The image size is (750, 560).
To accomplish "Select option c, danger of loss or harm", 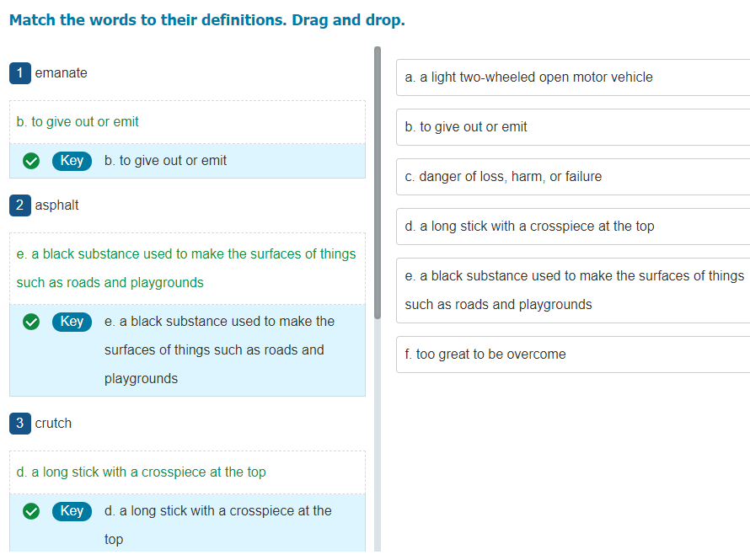I will (573, 177).
